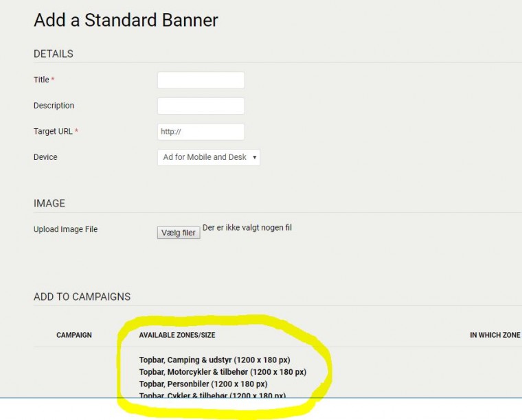Click the Title field label

[x=41, y=80]
